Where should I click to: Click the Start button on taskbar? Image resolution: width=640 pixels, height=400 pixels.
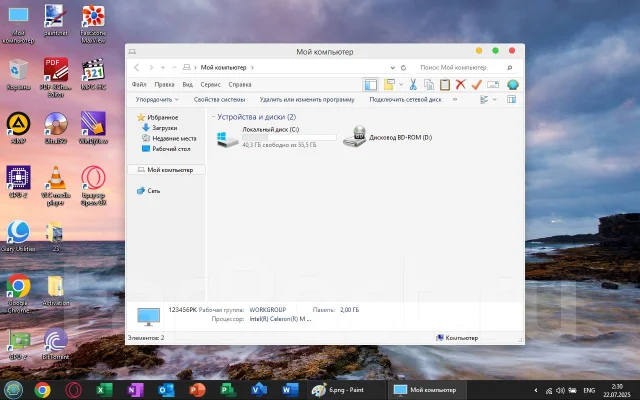click(x=13, y=390)
